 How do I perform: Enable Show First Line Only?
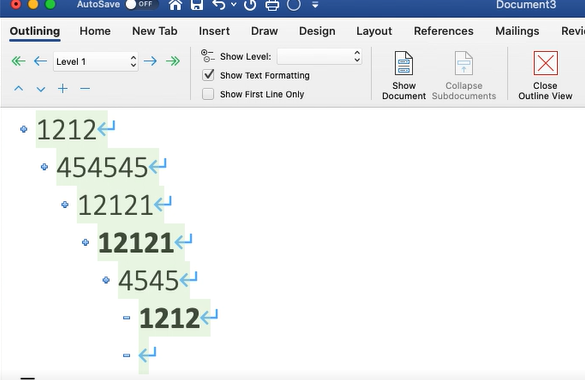point(208,94)
